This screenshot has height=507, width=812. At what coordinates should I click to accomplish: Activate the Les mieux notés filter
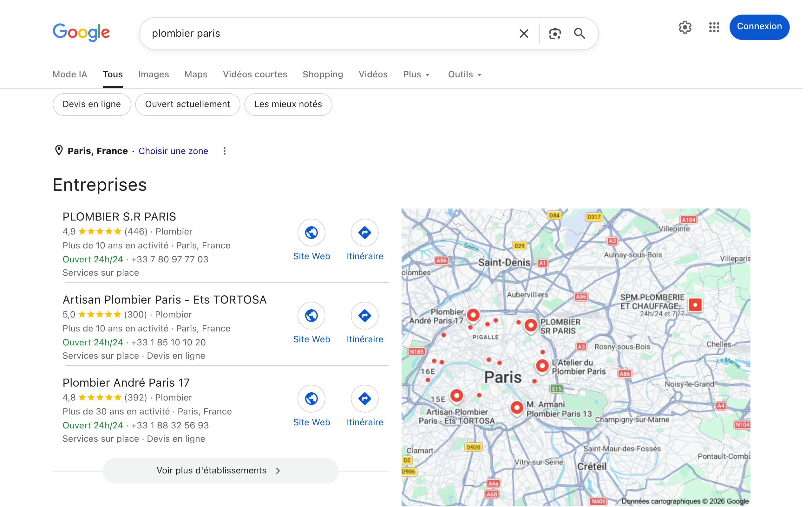[288, 104]
